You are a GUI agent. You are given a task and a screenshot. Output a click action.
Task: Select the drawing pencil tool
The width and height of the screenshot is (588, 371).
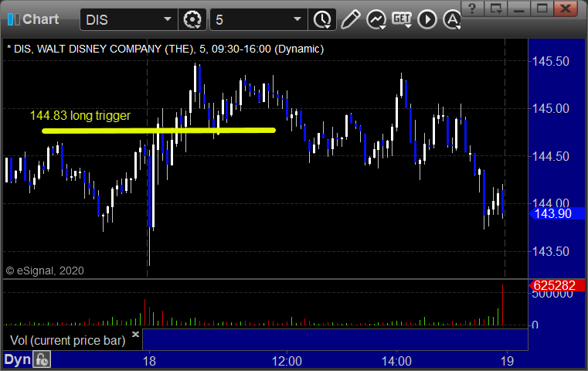(x=350, y=19)
